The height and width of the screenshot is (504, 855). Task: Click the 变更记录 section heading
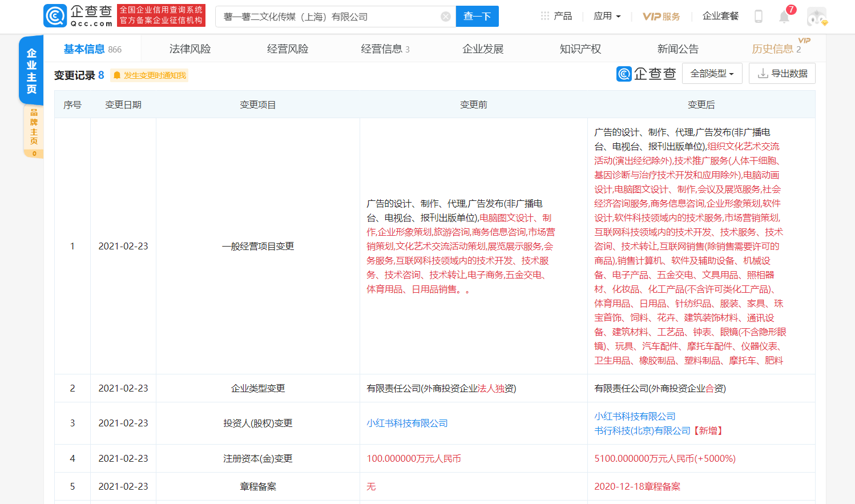75,75
